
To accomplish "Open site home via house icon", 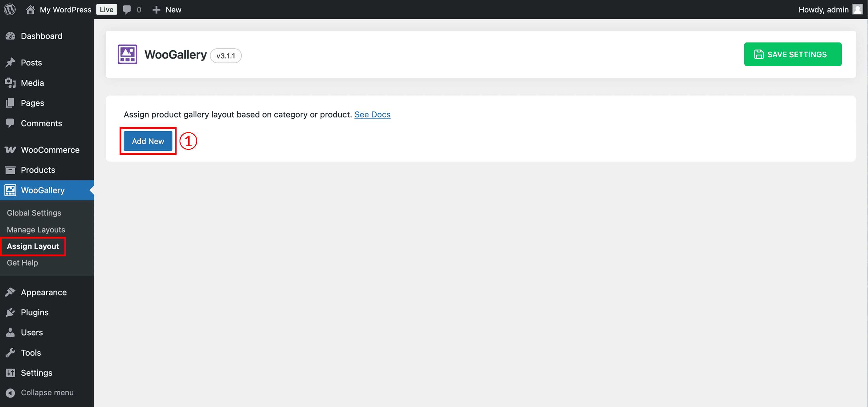I will [30, 9].
